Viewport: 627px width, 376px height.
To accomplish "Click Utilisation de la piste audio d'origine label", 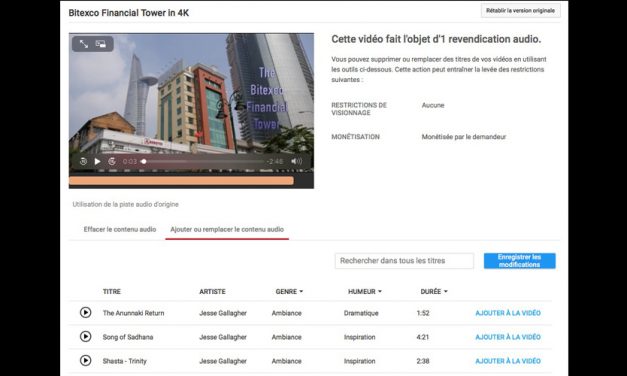I will (126, 204).
